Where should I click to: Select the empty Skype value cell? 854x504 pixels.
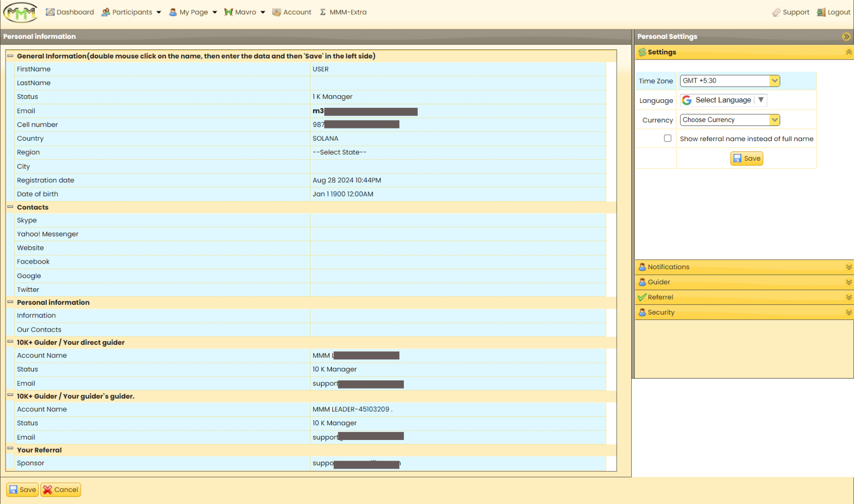click(458, 220)
